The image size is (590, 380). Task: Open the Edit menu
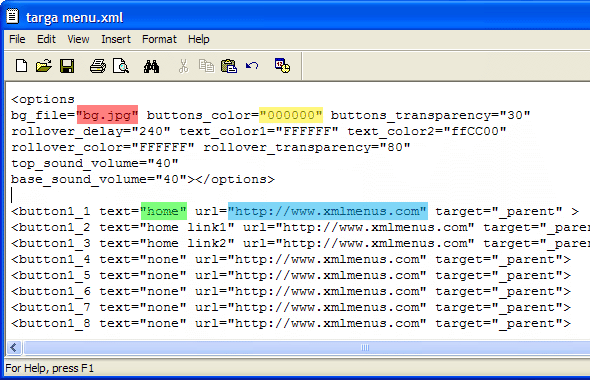46,39
